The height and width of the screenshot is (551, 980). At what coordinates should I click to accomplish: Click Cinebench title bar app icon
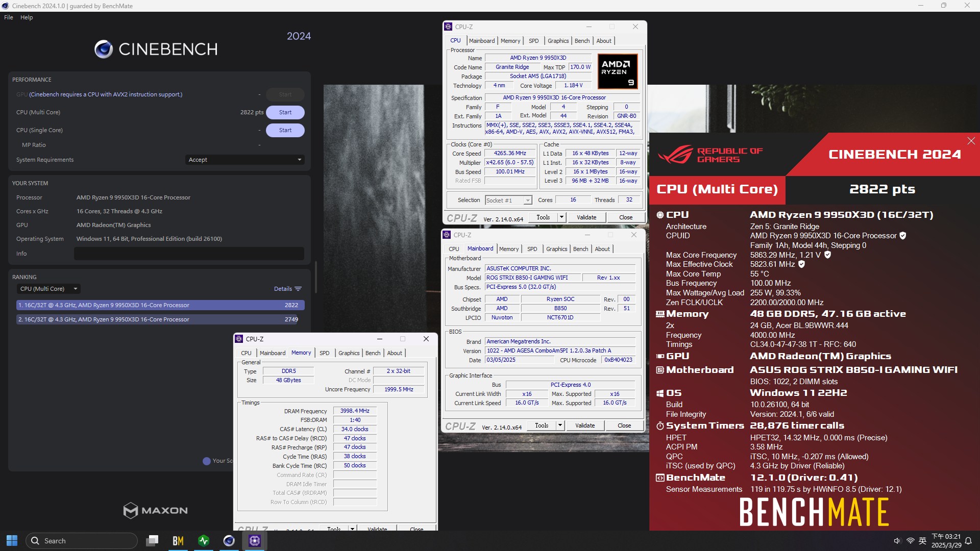6,6
